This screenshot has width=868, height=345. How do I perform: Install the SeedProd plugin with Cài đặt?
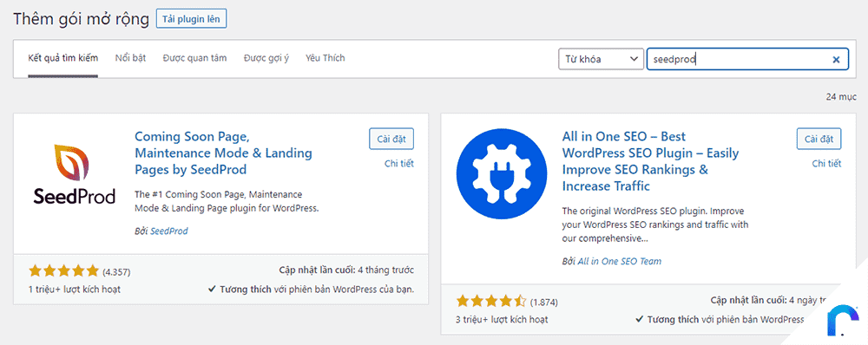[391, 139]
